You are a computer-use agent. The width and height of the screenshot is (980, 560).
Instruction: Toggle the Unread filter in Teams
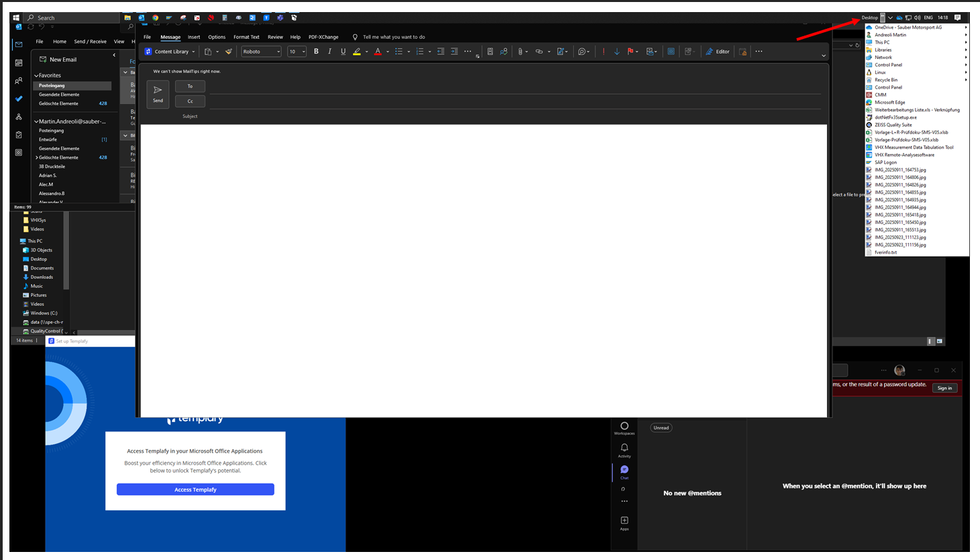(661, 428)
